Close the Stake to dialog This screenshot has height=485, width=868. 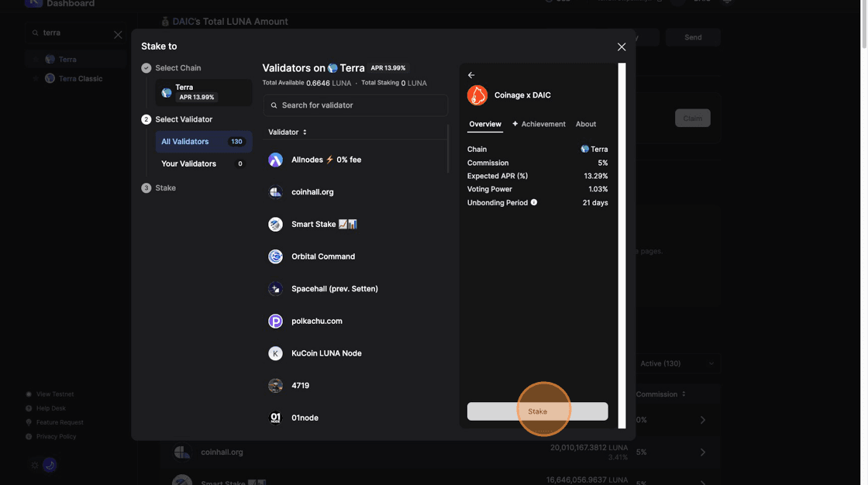(x=622, y=47)
